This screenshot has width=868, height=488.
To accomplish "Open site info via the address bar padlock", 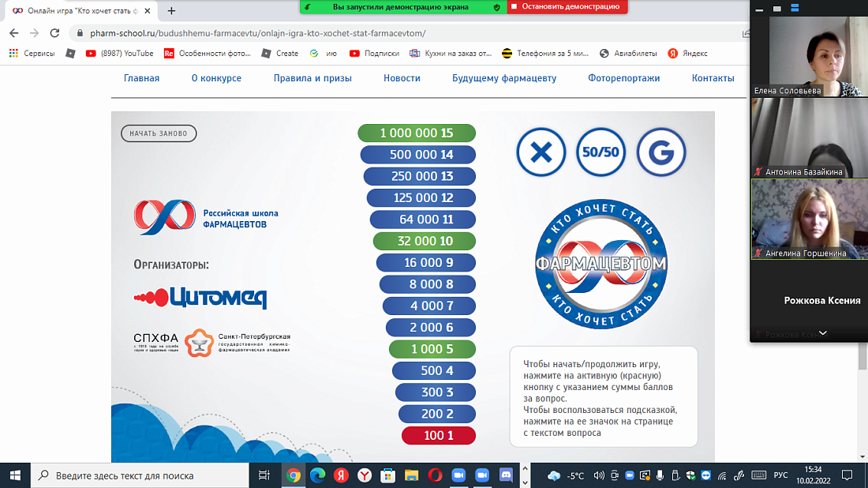I will 79,34.
